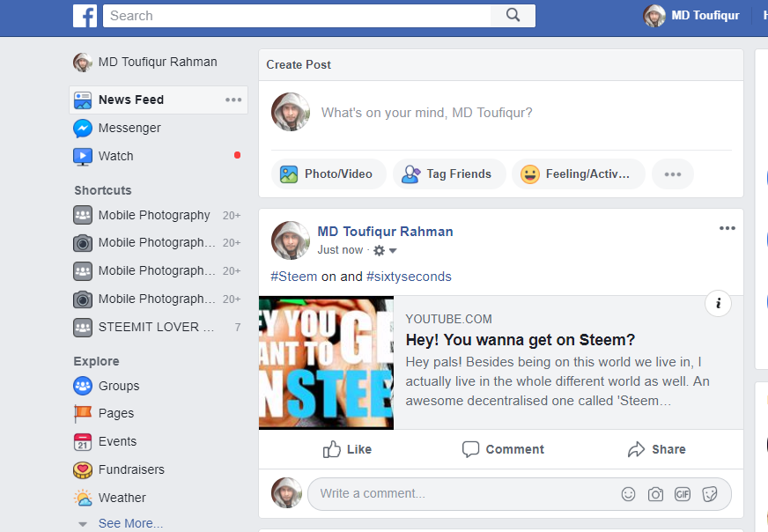Image resolution: width=768 pixels, height=532 pixels.
Task: Click profile avatar in Create Post box
Action: tap(291, 112)
